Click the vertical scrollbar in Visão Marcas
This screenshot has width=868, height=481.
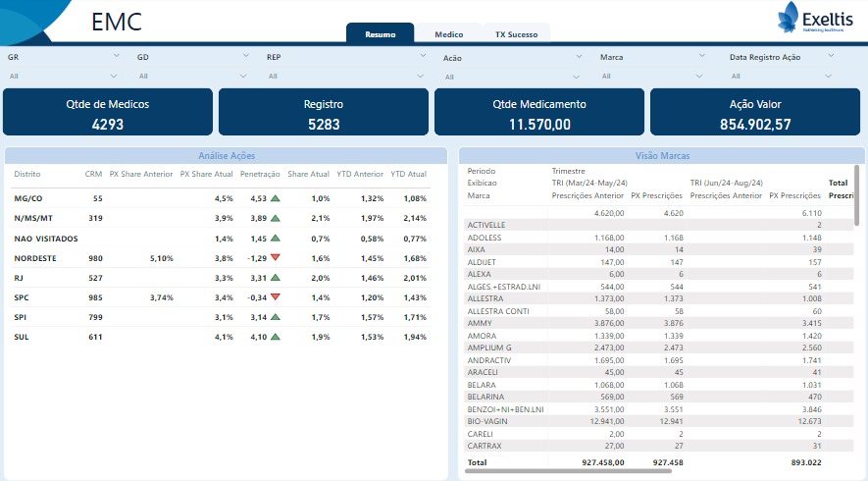[857, 195]
